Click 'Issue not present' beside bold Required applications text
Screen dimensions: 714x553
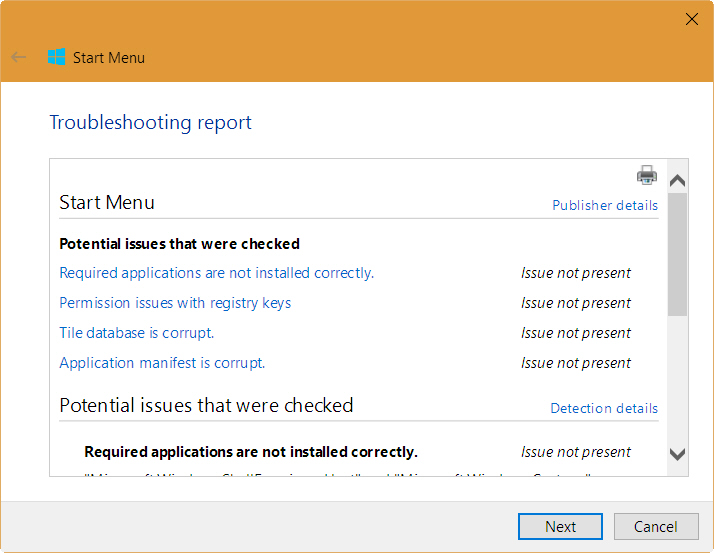tap(576, 452)
